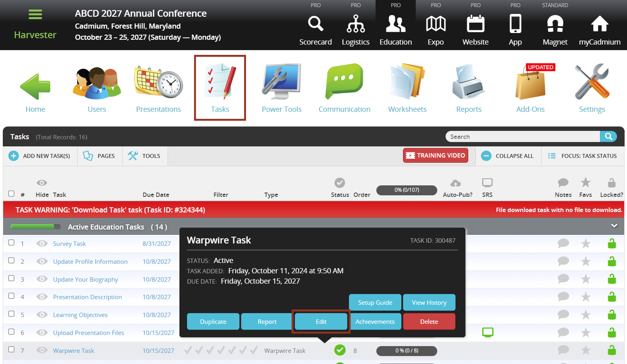Select the Survey Task checkbox
This screenshot has height=364, width=627.
[x=12, y=243]
